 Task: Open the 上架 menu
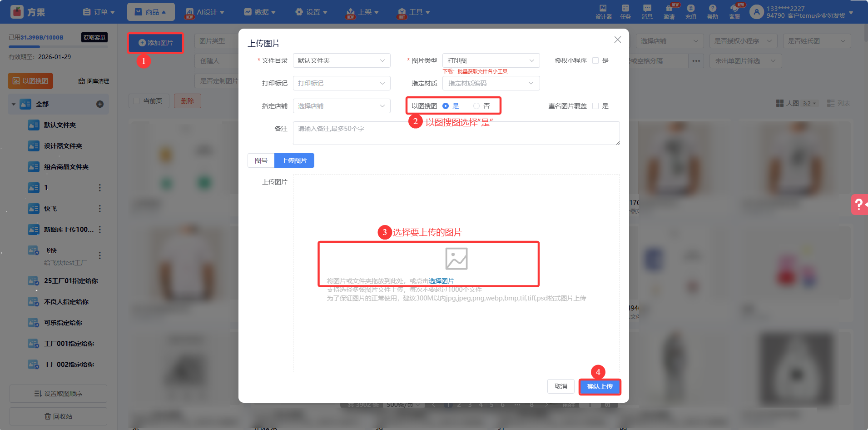pyautogui.click(x=362, y=12)
